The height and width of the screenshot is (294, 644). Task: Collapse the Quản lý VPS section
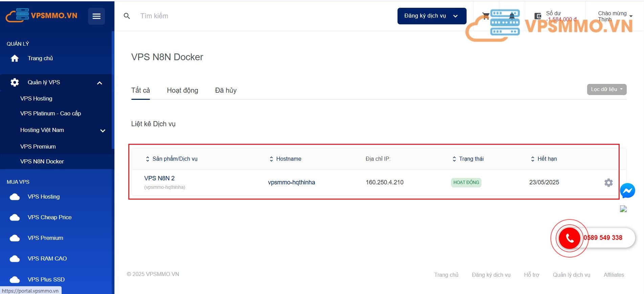100,83
